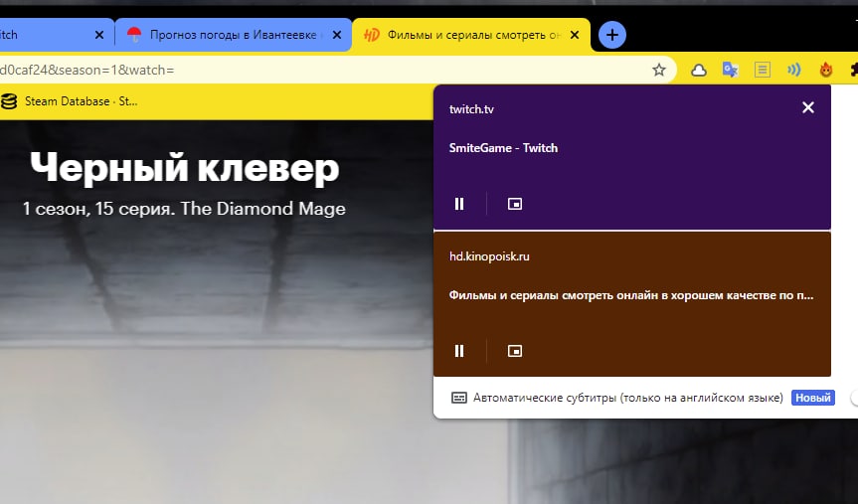The width and height of the screenshot is (858, 504).
Task: Select the Фильмы и сериалы смотреть tab
Action: (x=471, y=35)
